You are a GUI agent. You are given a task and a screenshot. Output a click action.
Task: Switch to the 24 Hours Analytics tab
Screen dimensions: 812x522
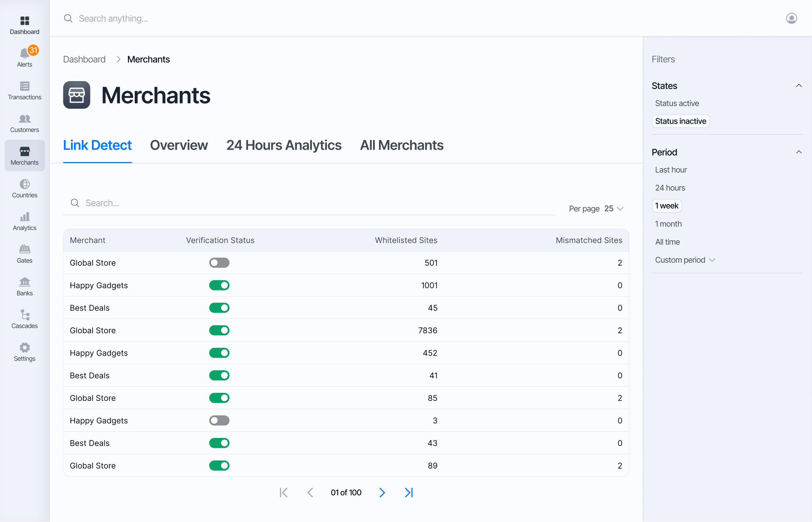(284, 145)
